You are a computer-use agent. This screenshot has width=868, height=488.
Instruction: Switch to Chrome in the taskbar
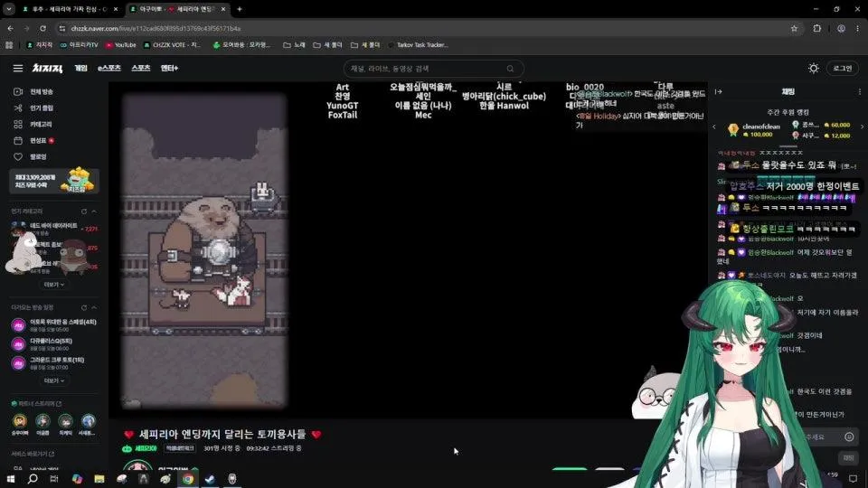click(x=188, y=479)
